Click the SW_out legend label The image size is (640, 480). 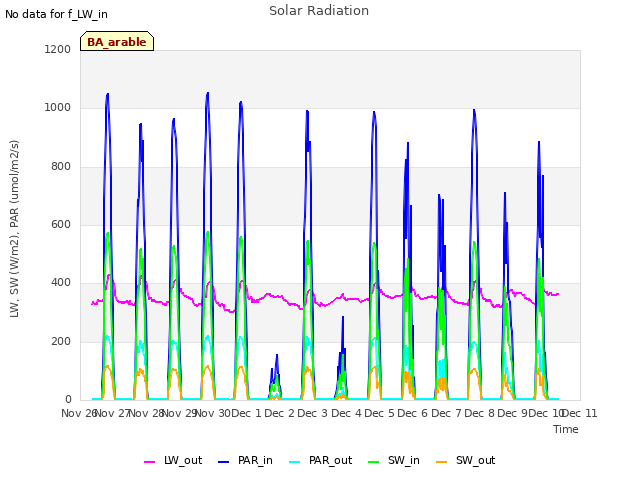(475, 460)
